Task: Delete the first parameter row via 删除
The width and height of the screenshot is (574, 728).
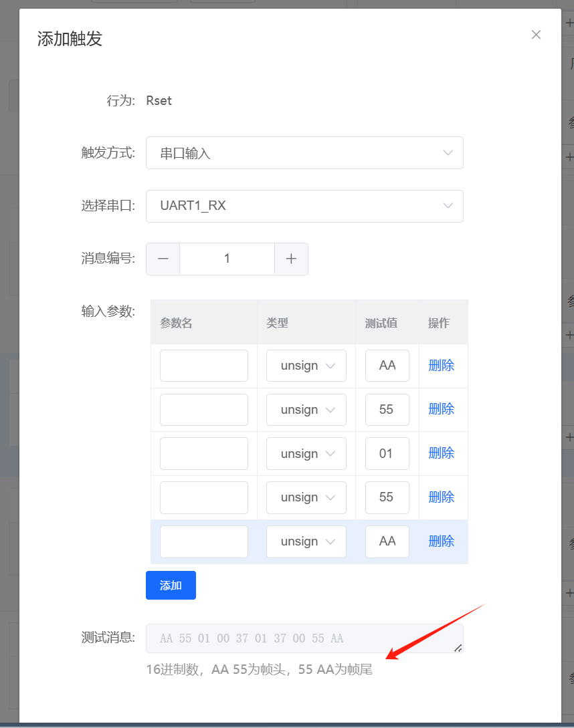Action: point(441,366)
